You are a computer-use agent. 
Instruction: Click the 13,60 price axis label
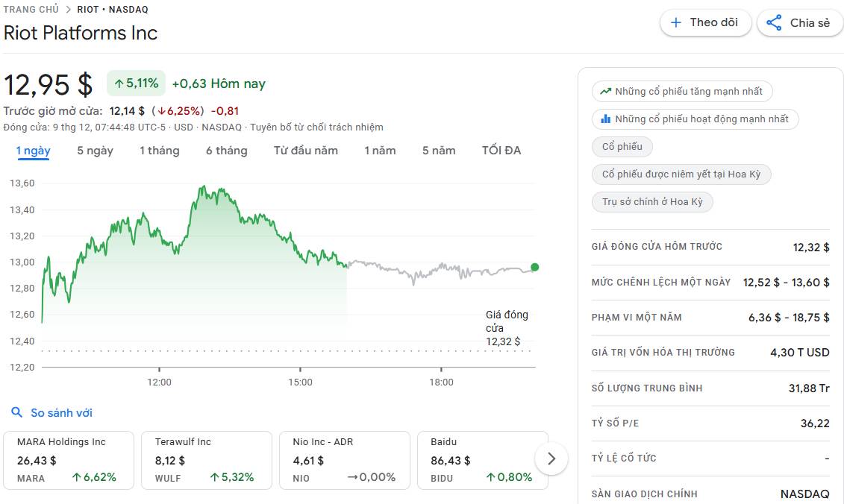(x=22, y=183)
